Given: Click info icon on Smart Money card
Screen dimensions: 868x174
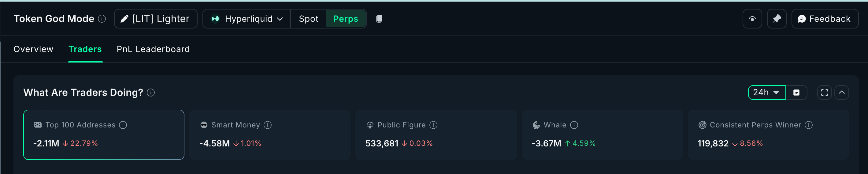Looking at the screenshot, I should coord(268,125).
